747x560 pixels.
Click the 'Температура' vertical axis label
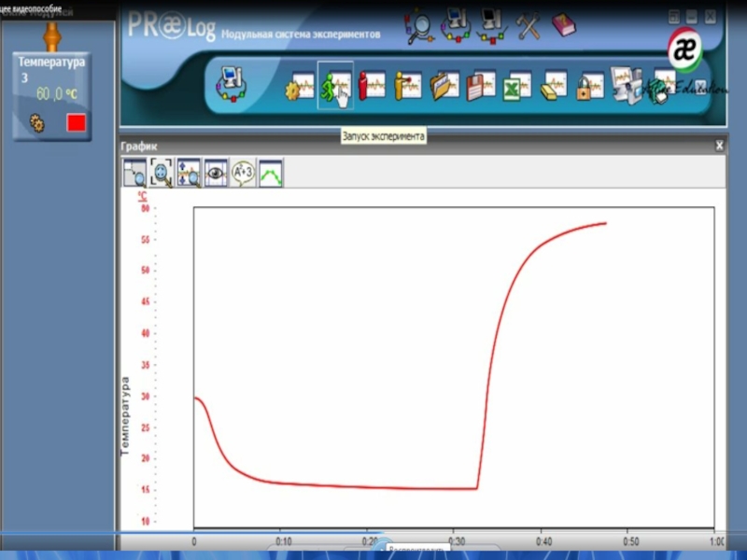(125, 416)
